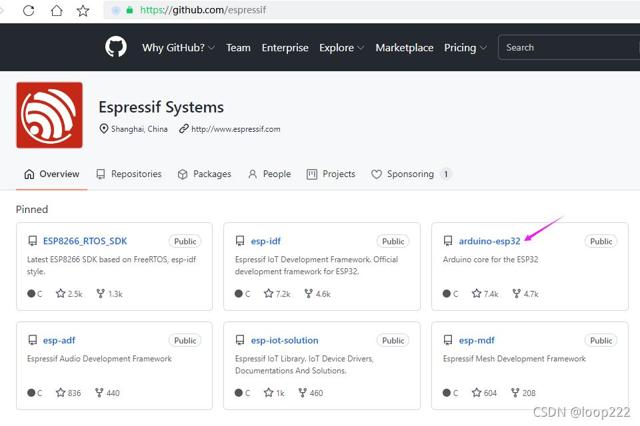Expand the Pricing dropdown menu

click(x=465, y=48)
